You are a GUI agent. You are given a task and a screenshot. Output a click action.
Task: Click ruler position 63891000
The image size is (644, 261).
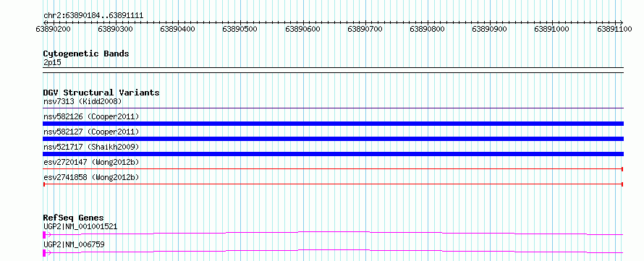(x=551, y=29)
